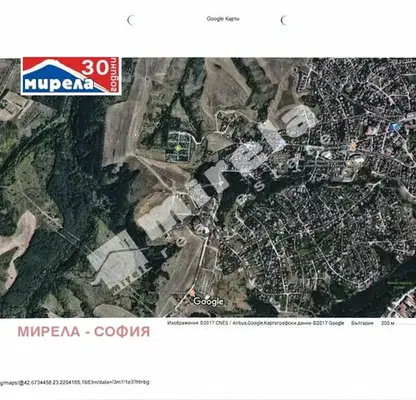416x400 pixels.
Task: Click the small white circle map marker
Action: (135, 135)
